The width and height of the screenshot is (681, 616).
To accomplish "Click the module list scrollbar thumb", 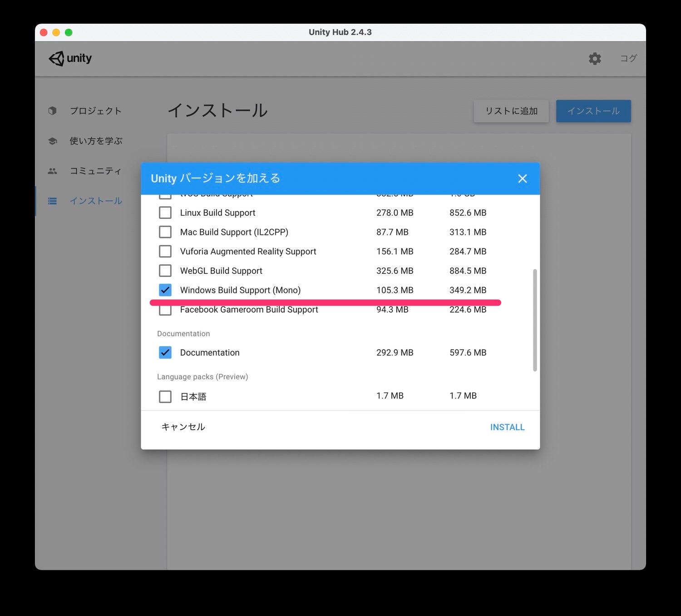I will click(x=535, y=320).
